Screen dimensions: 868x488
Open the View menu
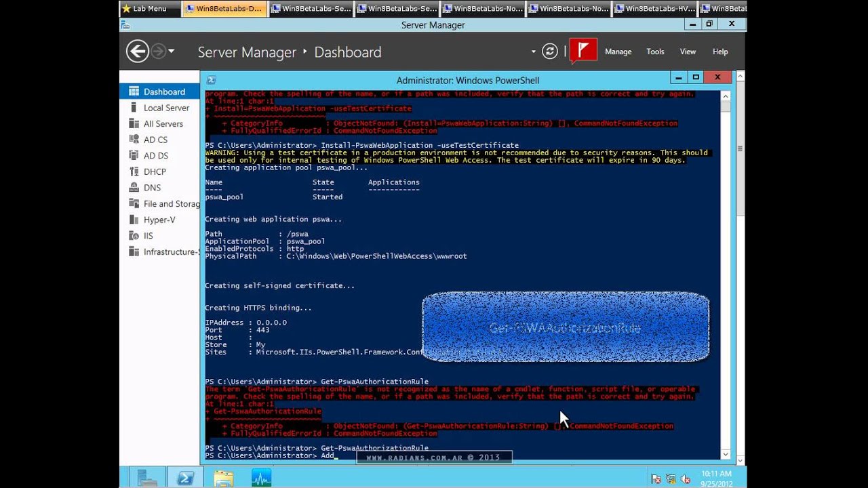tap(688, 52)
